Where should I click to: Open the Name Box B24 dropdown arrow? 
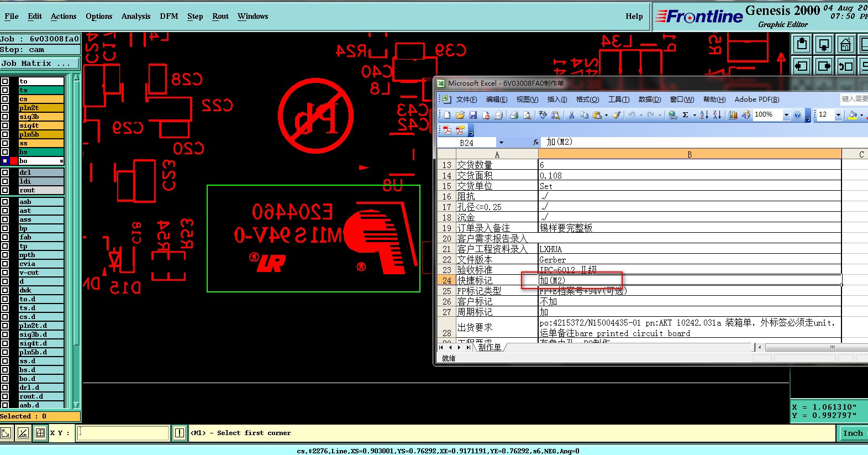501,143
